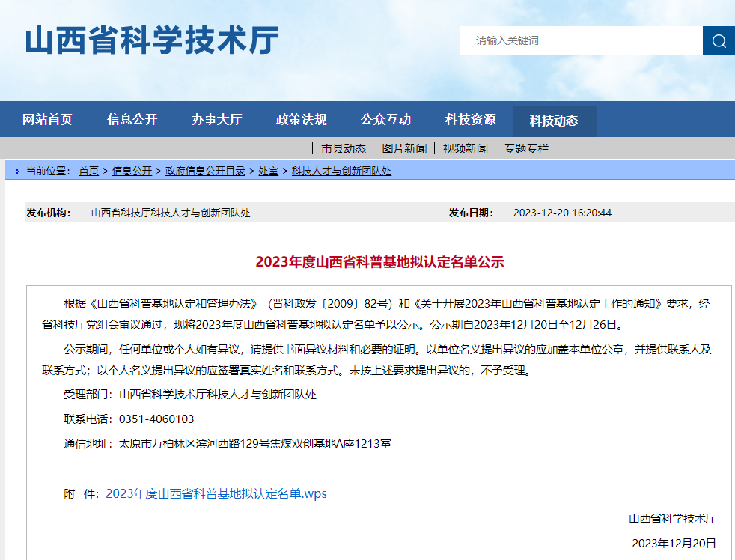This screenshot has width=735, height=560.
Task: Click the 首页 breadcrumb link
Action: (88, 171)
